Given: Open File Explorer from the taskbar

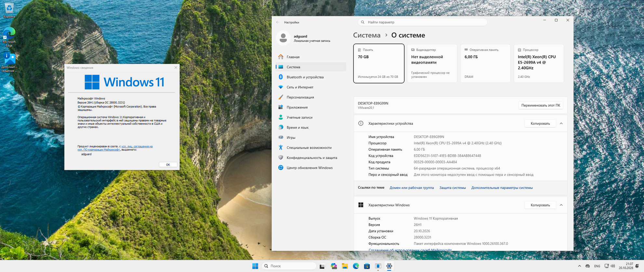Looking at the screenshot, I should [x=345, y=266].
